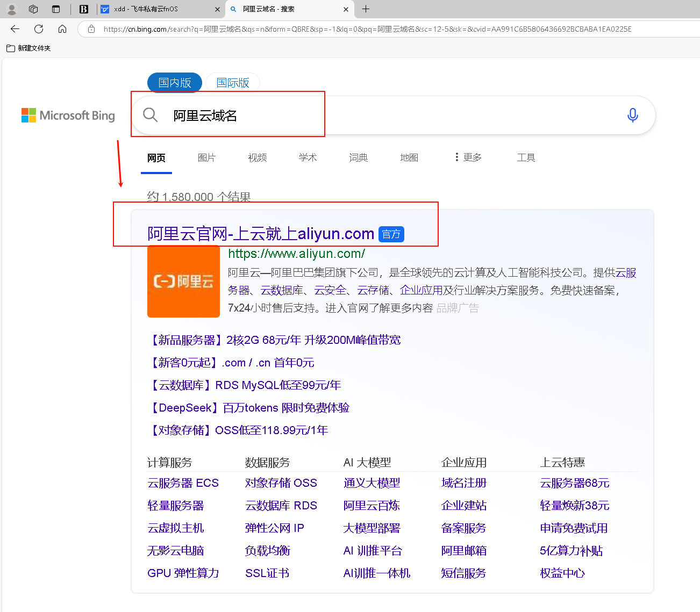Close the xdd 飞牛私有云fnOS tab
The height and width of the screenshot is (612, 700).
point(217,9)
